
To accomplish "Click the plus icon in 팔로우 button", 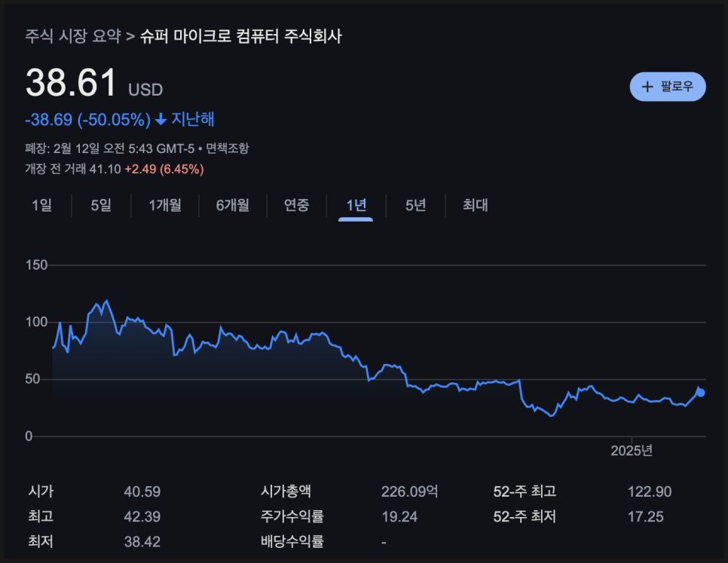I will click(x=647, y=87).
